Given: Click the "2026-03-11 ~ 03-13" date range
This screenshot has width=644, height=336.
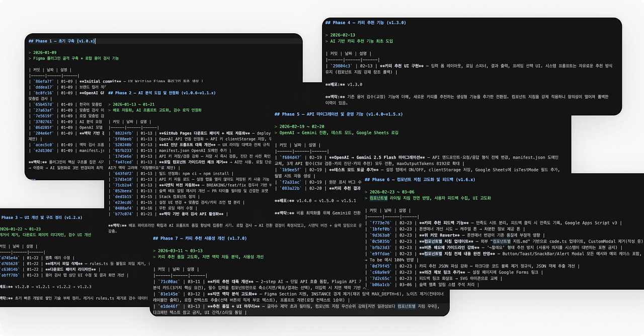Looking at the screenshot, I should [x=180, y=250].
